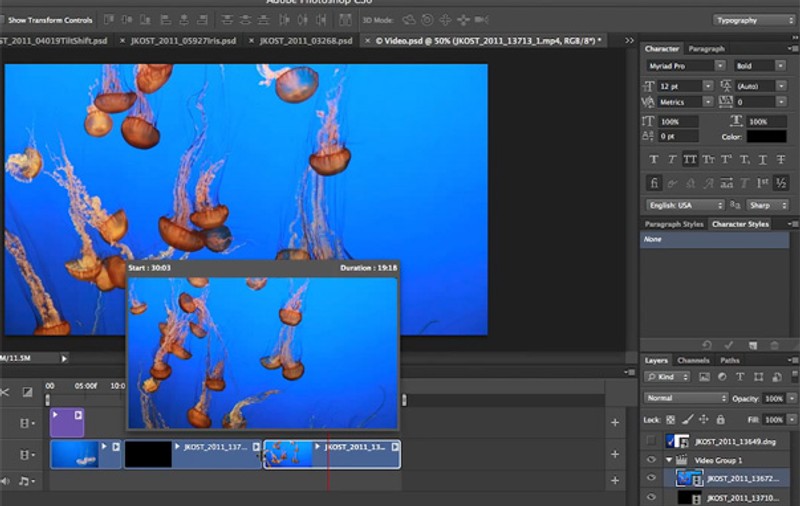Click the 3D pan mode icon
Image resolution: width=800 pixels, height=506 pixels.
pos(445,20)
